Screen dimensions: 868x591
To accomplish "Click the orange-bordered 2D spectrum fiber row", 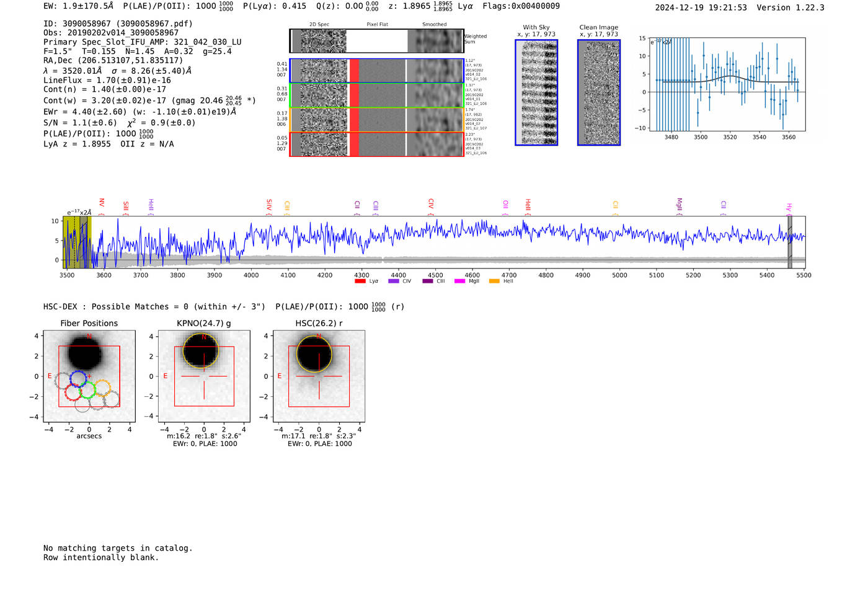I will pyautogui.click(x=377, y=120).
